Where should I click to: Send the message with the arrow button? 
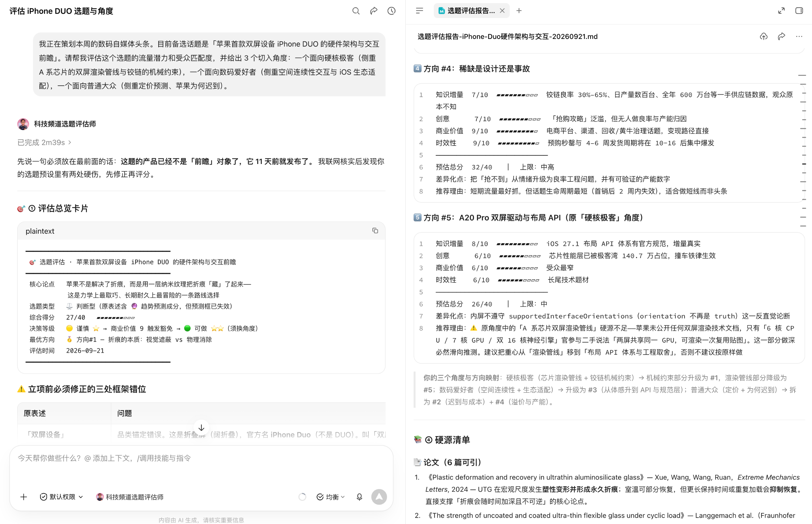pos(379,497)
